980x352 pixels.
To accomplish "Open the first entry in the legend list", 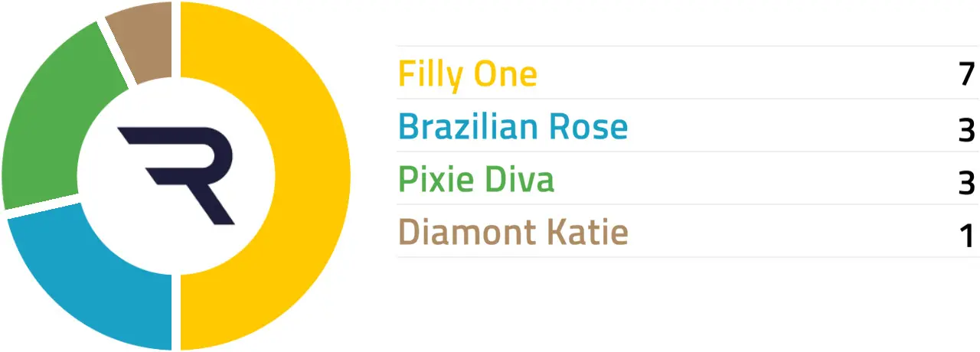I will pyautogui.click(x=467, y=74).
